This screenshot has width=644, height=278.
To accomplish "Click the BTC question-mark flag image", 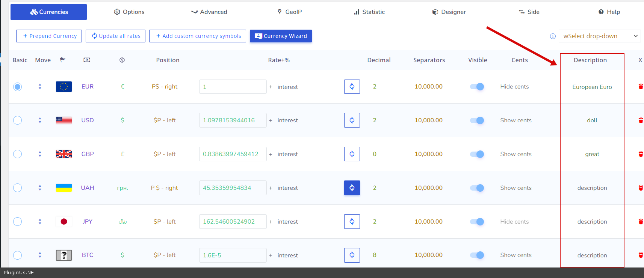I will [x=64, y=255].
